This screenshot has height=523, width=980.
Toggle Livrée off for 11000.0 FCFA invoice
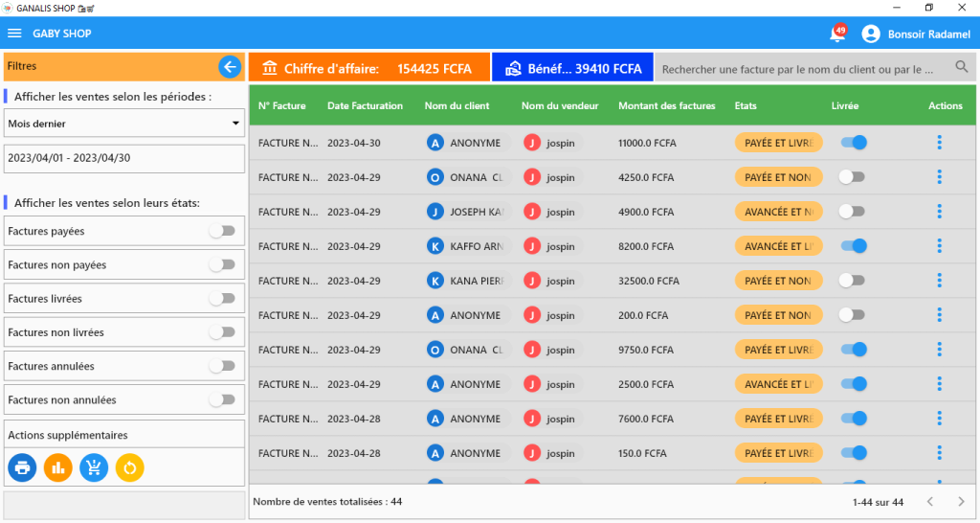854,143
